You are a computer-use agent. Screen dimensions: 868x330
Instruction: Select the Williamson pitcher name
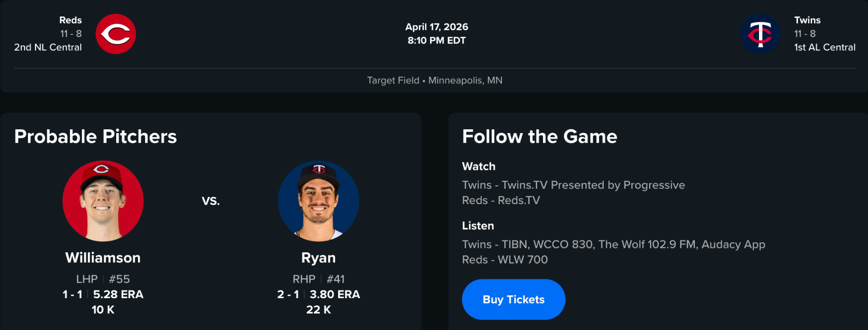(103, 258)
